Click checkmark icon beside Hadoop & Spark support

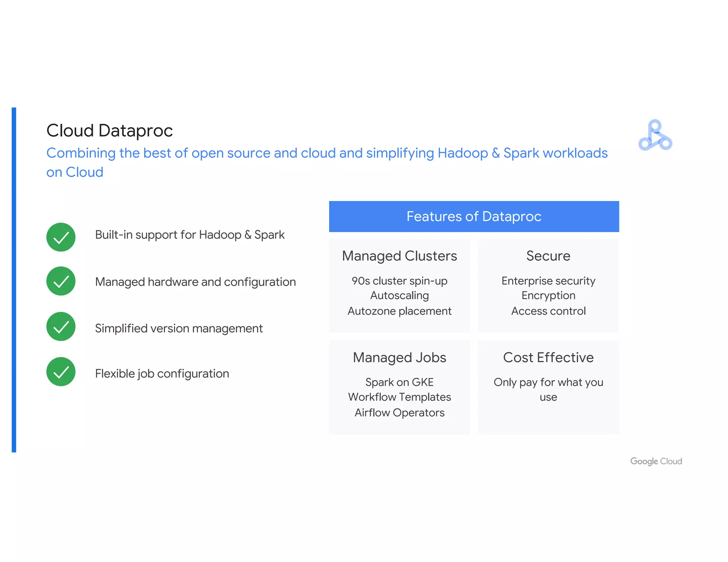pos(61,237)
